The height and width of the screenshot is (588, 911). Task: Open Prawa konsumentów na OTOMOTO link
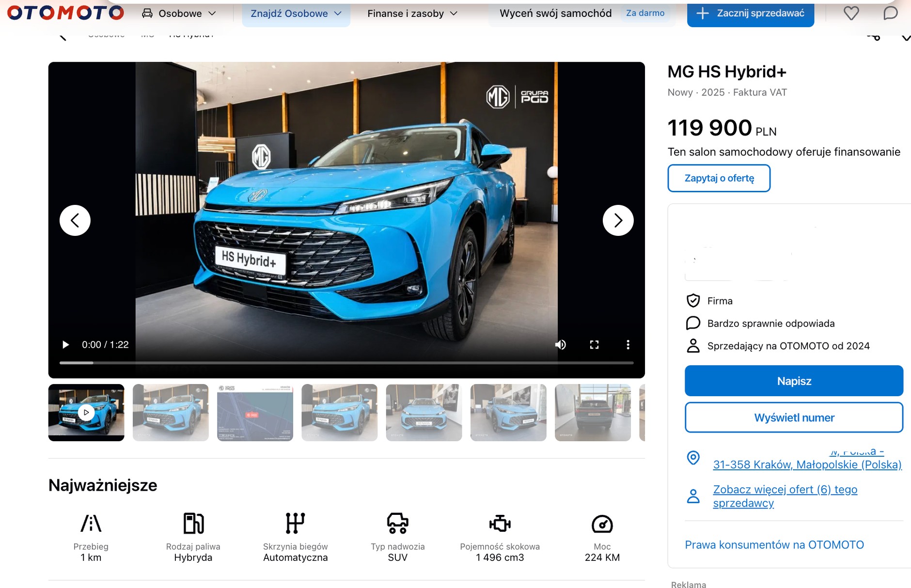(774, 545)
